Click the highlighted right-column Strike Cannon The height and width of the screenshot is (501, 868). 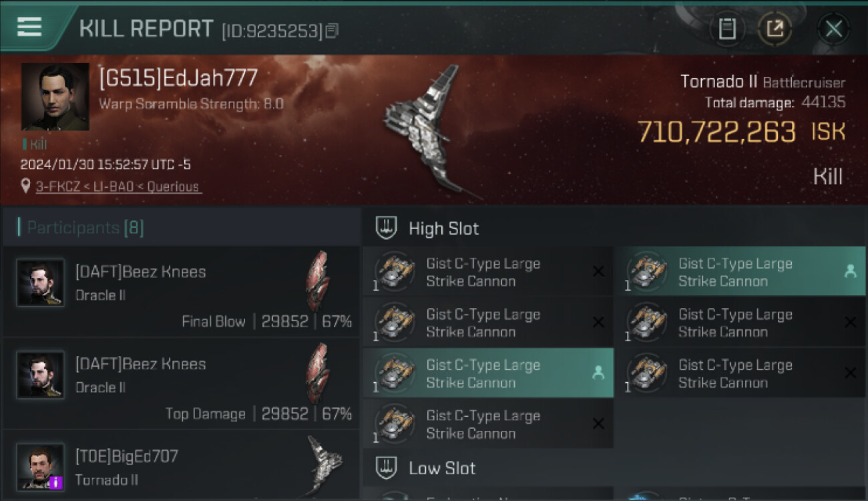(x=740, y=272)
